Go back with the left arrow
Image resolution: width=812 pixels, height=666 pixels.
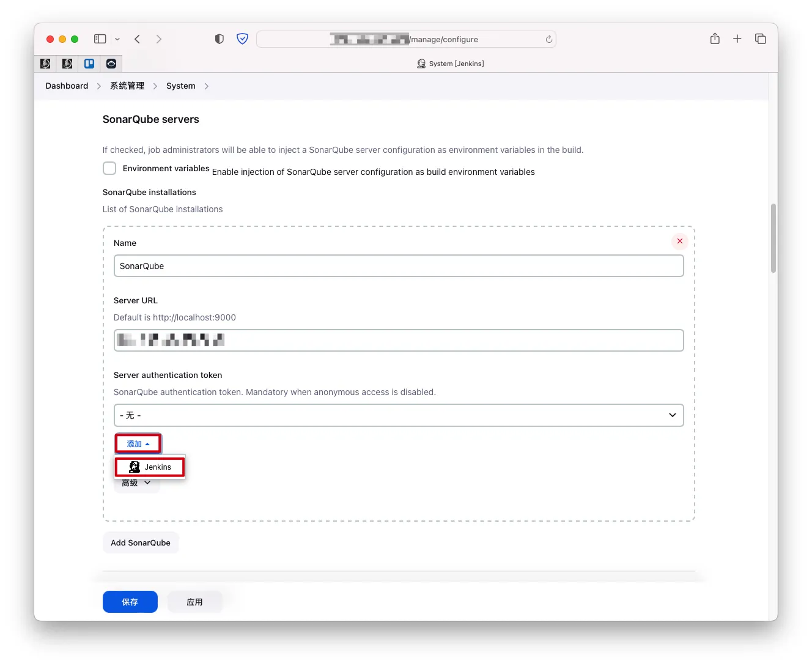click(x=138, y=39)
